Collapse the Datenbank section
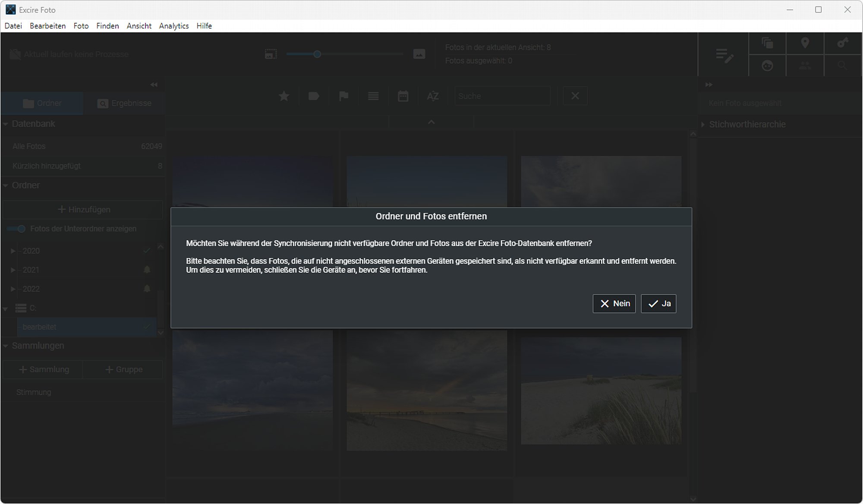 point(6,124)
